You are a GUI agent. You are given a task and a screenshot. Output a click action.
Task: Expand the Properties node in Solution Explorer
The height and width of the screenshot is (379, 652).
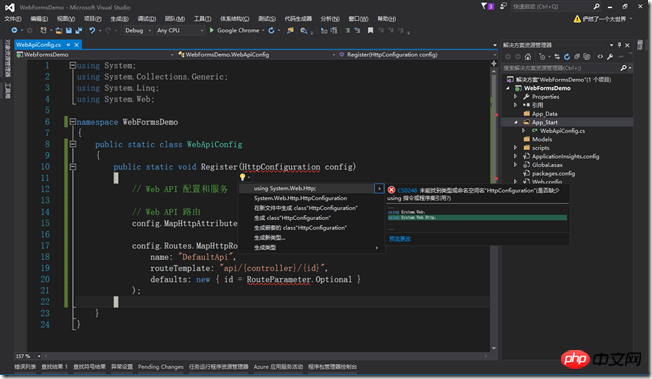click(x=516, y=97)
